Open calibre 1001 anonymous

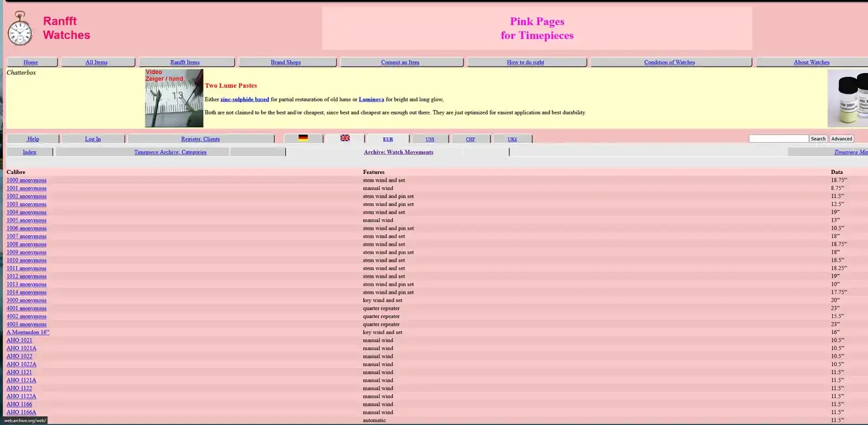[x=27, y=189]
